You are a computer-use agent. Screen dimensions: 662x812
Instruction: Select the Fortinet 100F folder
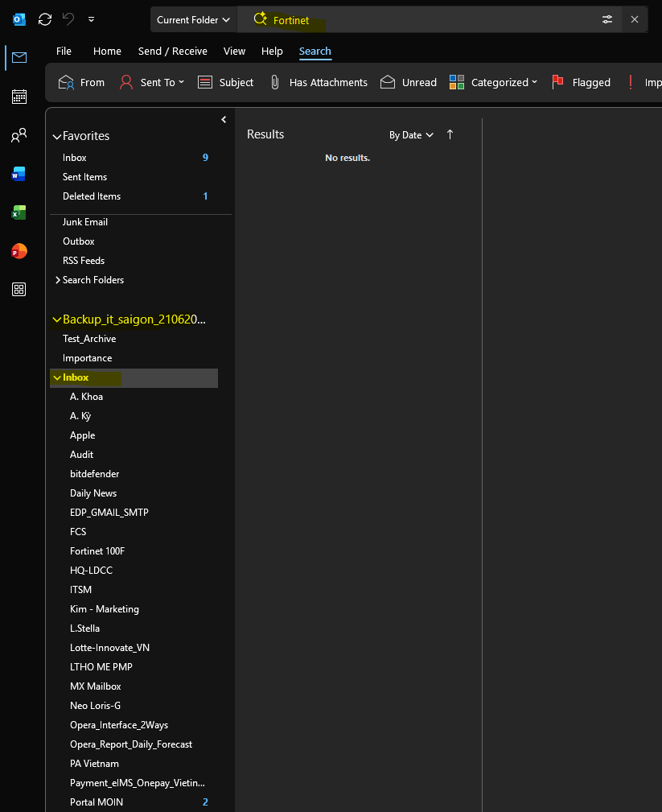(x=97, y=551)
